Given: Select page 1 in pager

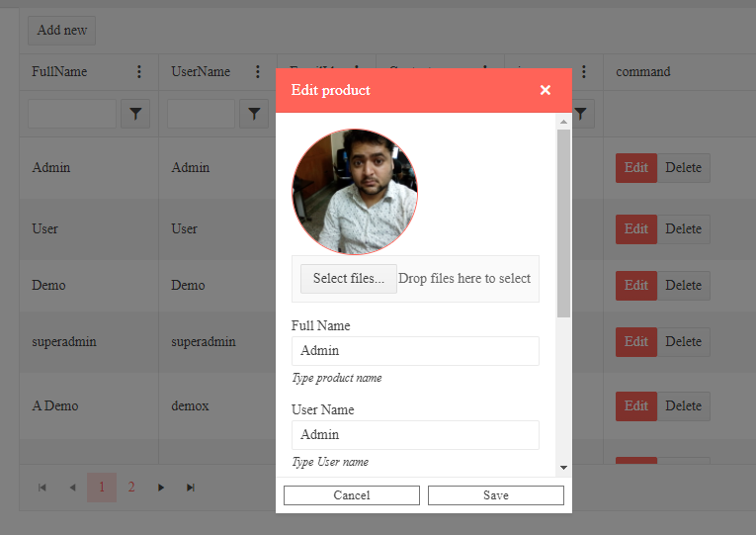Looking at the screenshot, I should coord(102,488).
